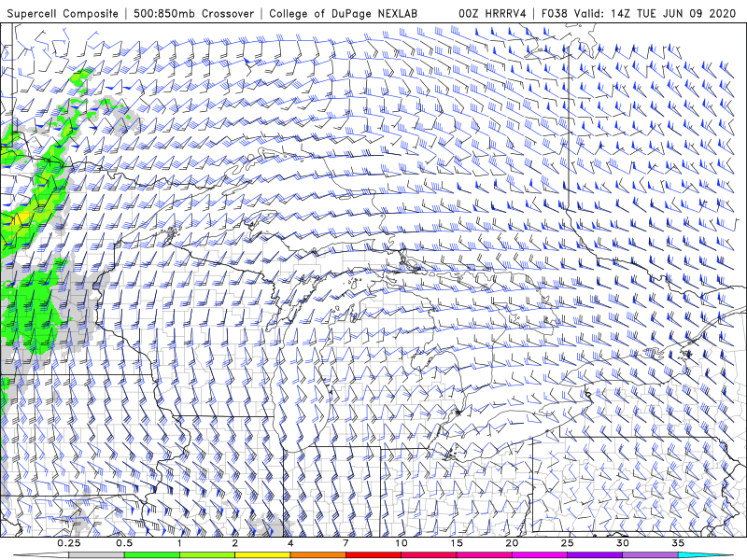Click the '30' legend value
The image size is (747, 560).
622,543
